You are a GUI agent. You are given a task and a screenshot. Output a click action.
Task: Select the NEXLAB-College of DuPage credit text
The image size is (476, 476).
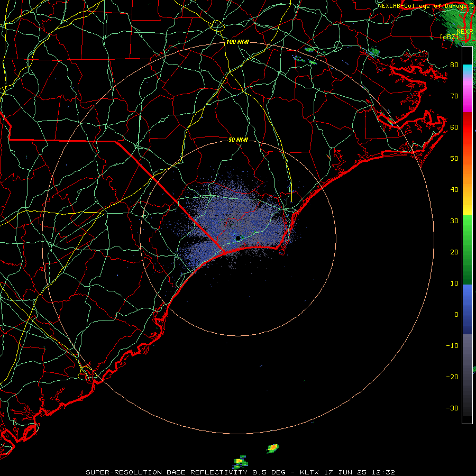[423, 6]
